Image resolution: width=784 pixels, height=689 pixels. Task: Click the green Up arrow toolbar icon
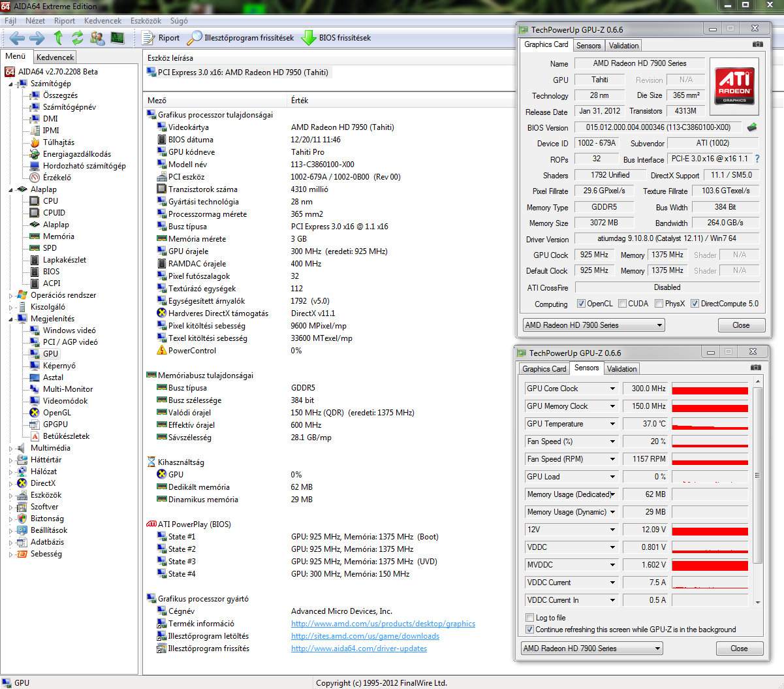click(59, 37)
